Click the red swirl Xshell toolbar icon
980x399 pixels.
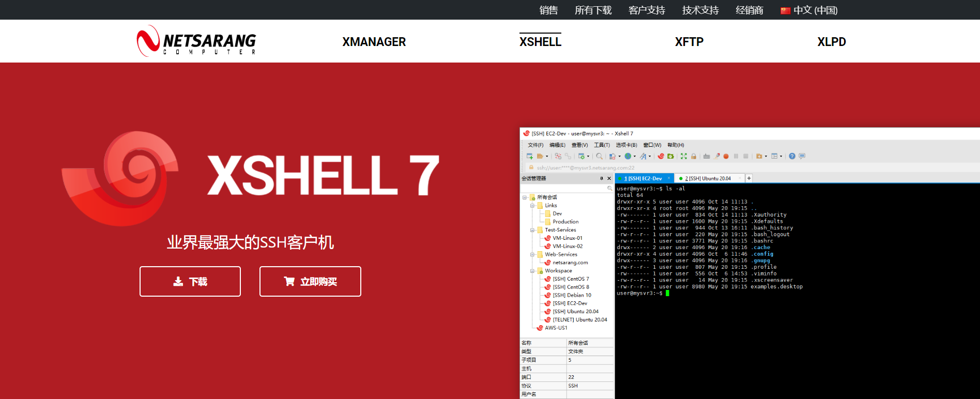coord(661,156)
